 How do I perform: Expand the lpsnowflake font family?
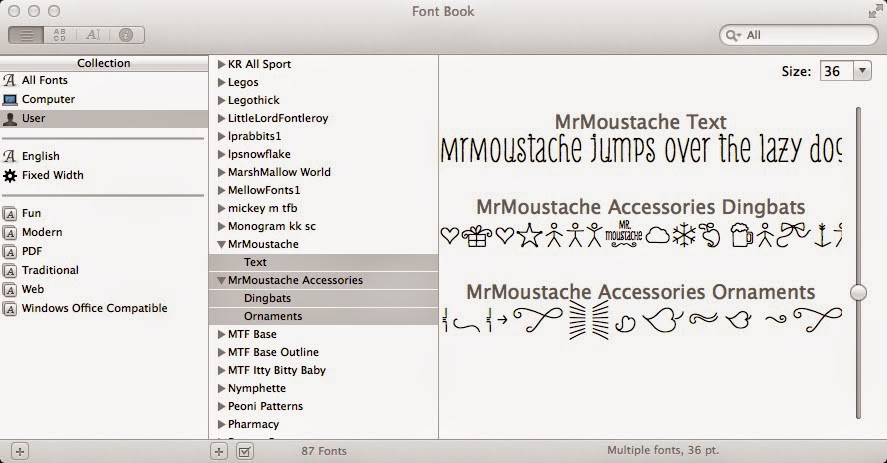221,155
